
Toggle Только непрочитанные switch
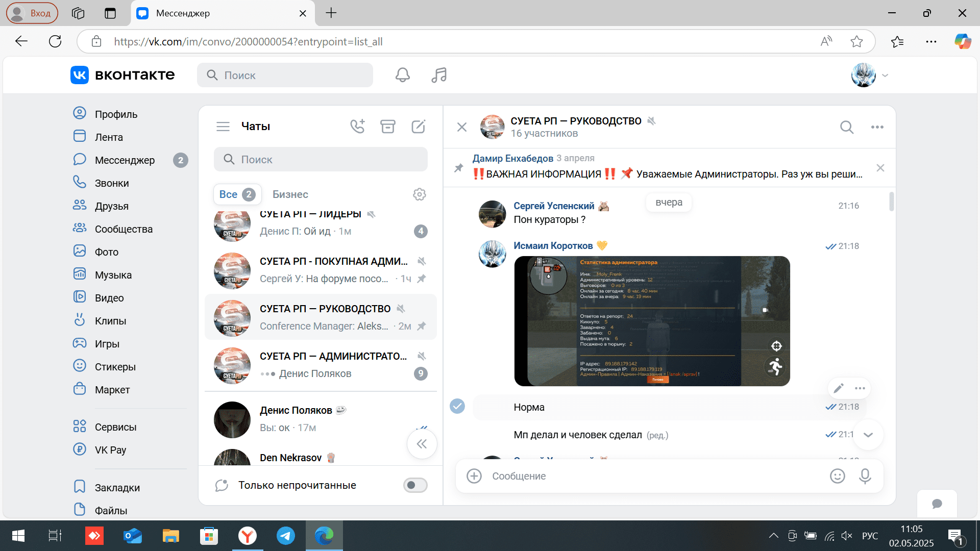pos(415,485)
